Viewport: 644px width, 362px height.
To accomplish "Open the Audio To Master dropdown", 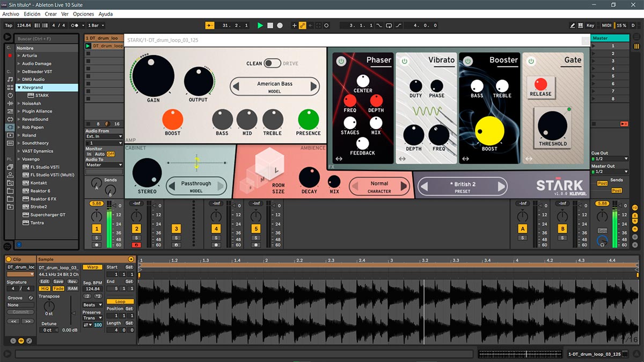I will pos(104,165).
